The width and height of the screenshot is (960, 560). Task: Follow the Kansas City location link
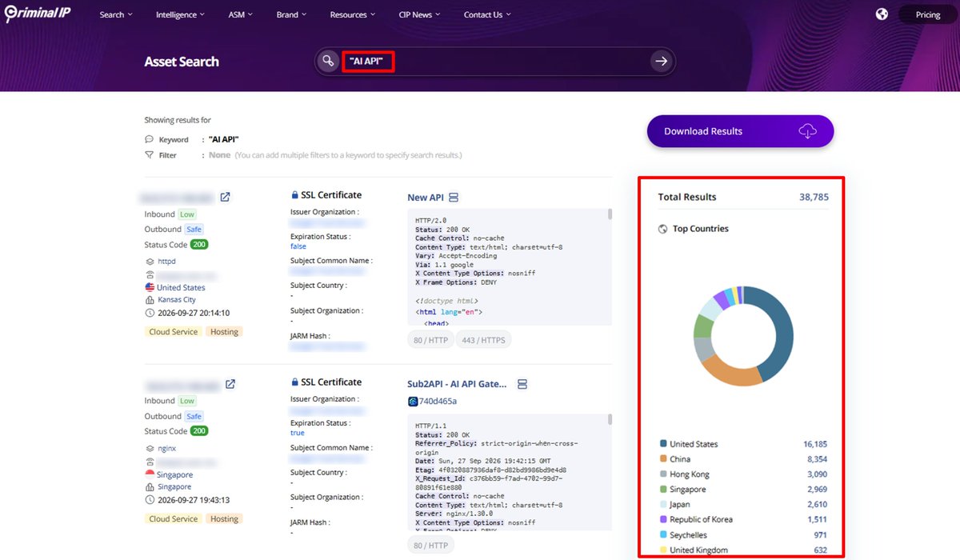pyautogui.click(x=176, y=300)
